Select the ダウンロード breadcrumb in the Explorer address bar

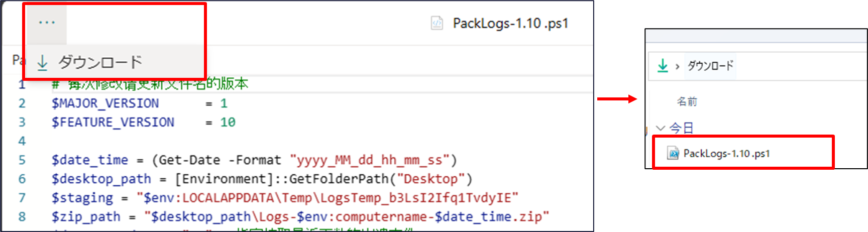pos(710,66)
